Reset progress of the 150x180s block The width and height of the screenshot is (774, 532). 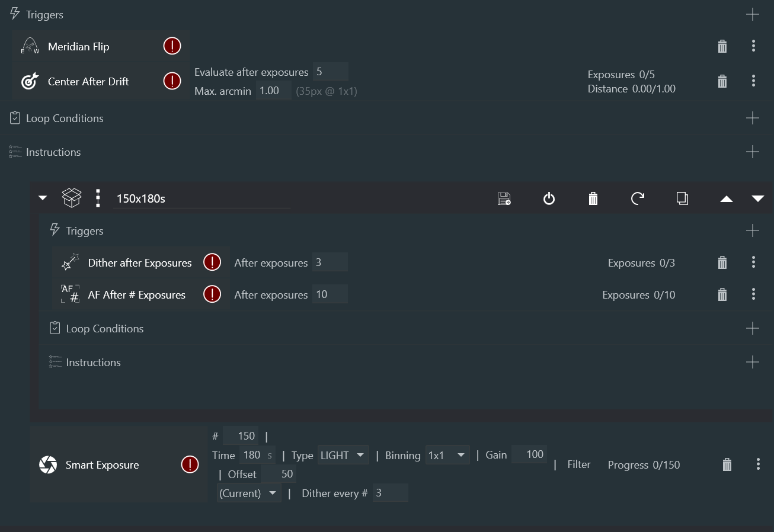(638, 198)
